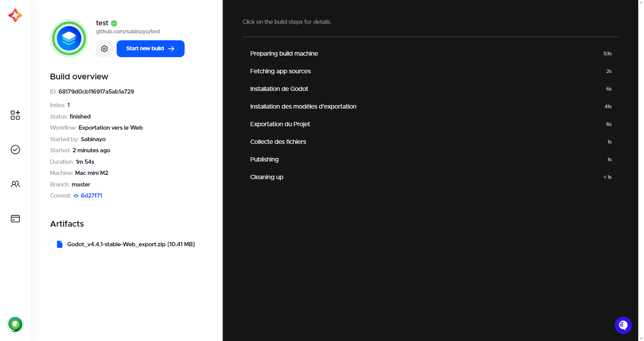Open commit 6d27f71 link
Viewport: 644px width, 341px height.
click(x=91, y=196)
